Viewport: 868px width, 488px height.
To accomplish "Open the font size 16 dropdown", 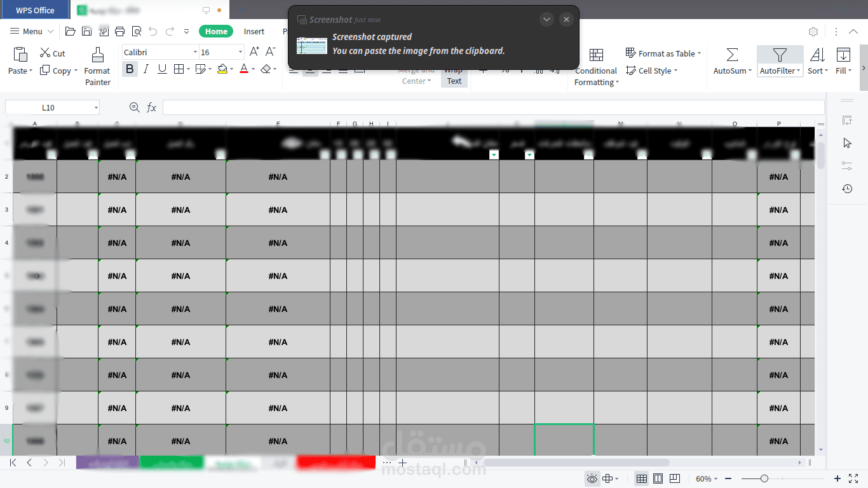I will coord(240,52).
